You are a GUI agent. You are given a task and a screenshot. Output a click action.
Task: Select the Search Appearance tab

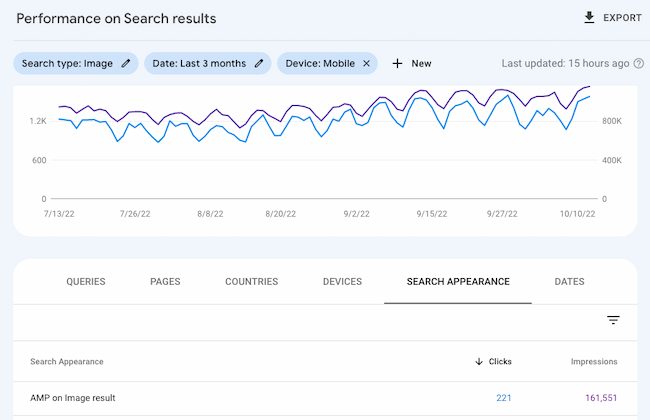point(458,282)
